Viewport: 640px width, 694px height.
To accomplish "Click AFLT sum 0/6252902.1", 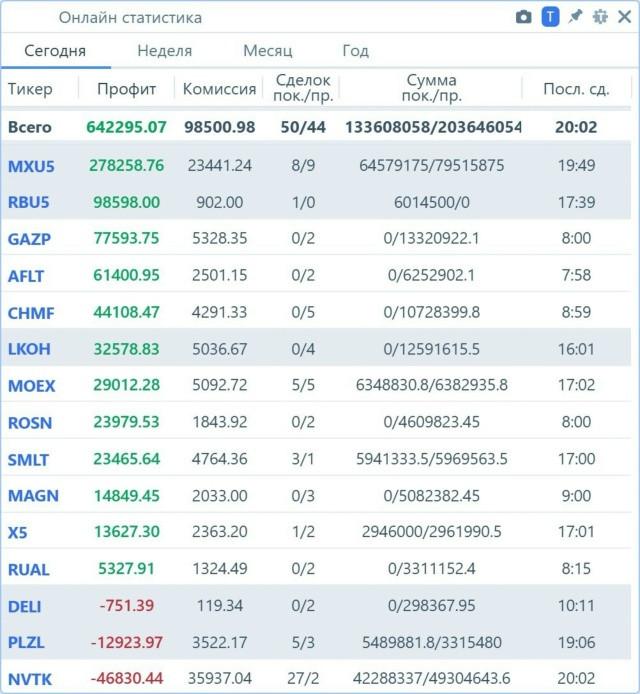I will coord(432,275).
